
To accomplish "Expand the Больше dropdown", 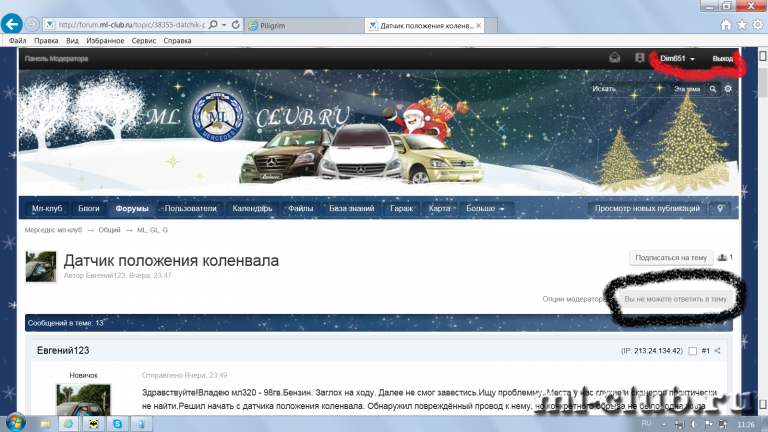I will [485, 209].
